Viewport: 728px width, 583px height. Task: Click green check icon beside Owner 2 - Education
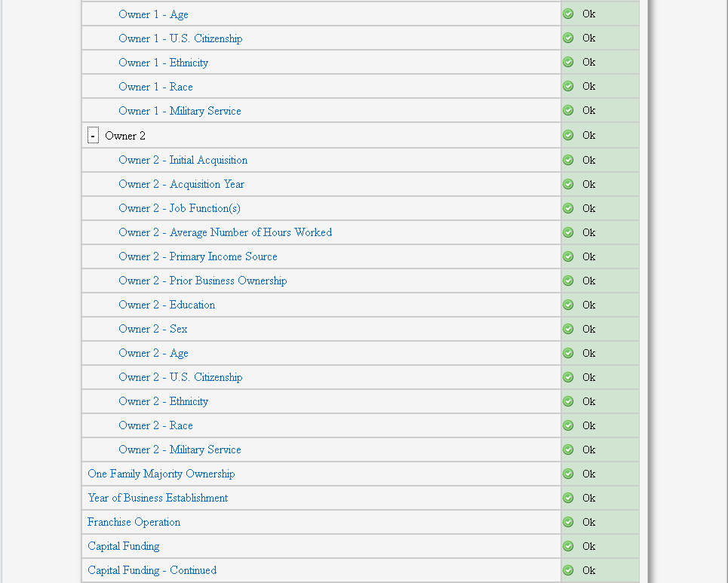[568, 305]
